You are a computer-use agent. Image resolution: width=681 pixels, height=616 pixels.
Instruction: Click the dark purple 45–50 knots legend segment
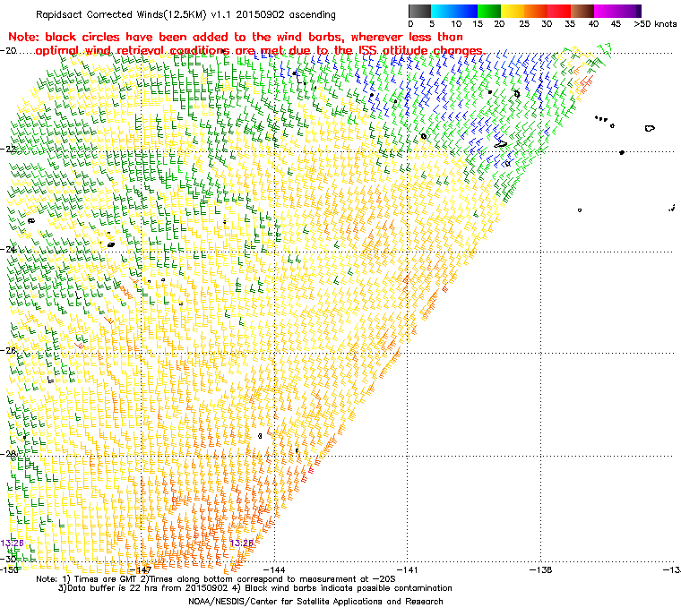629,11
